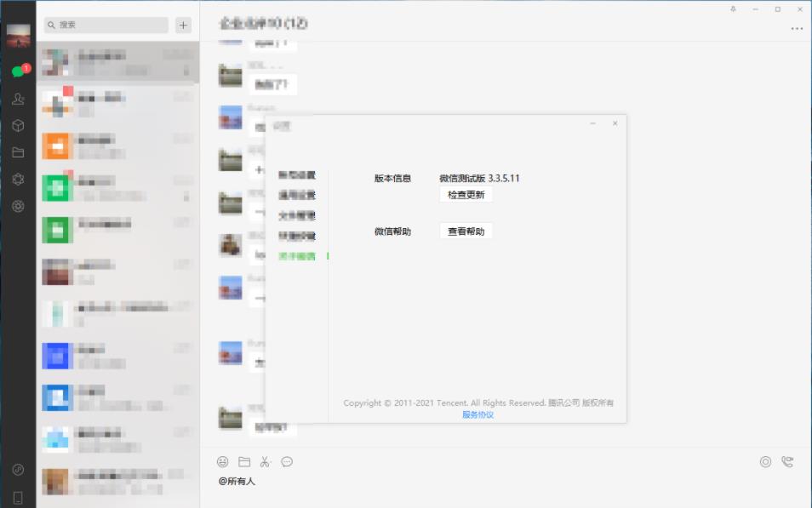Click the message input containing @所有人
The width and height of the screenshot is (812, 508).
tap(506, 481)
